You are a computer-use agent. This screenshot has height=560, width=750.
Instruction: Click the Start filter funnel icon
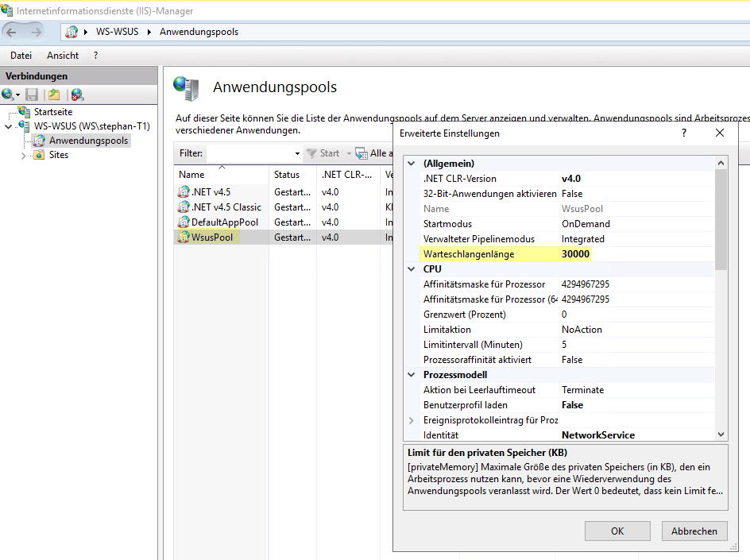311,153
